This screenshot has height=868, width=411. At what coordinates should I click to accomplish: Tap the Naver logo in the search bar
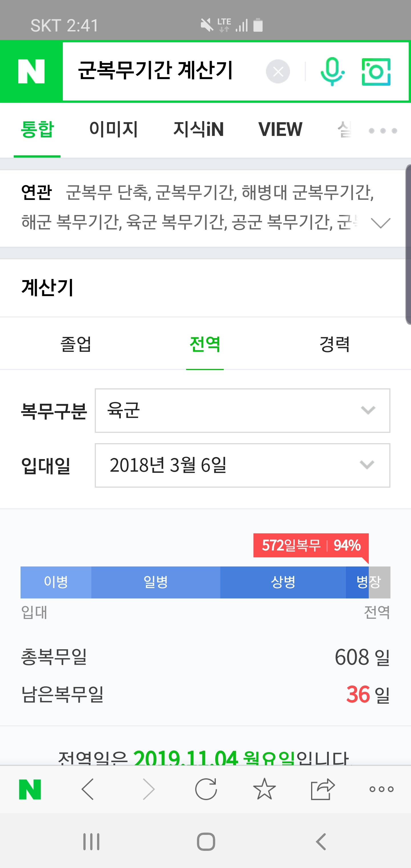(31, 71)
